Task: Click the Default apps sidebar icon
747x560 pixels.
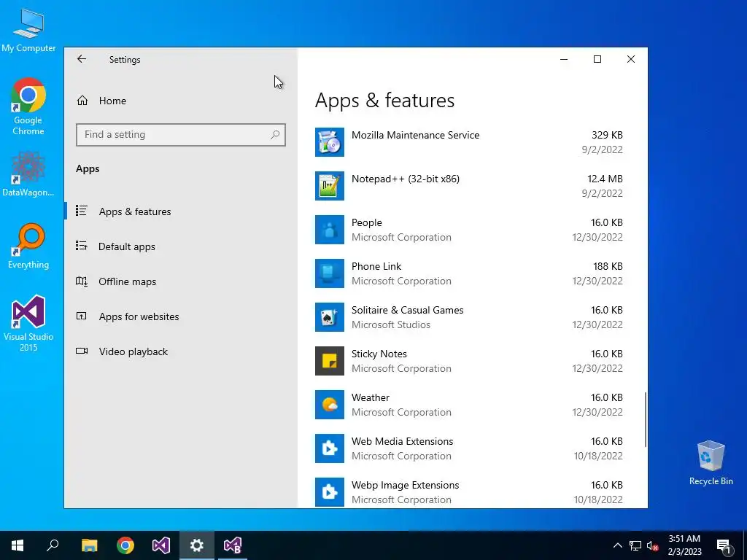Action: (x=82, y=246)
